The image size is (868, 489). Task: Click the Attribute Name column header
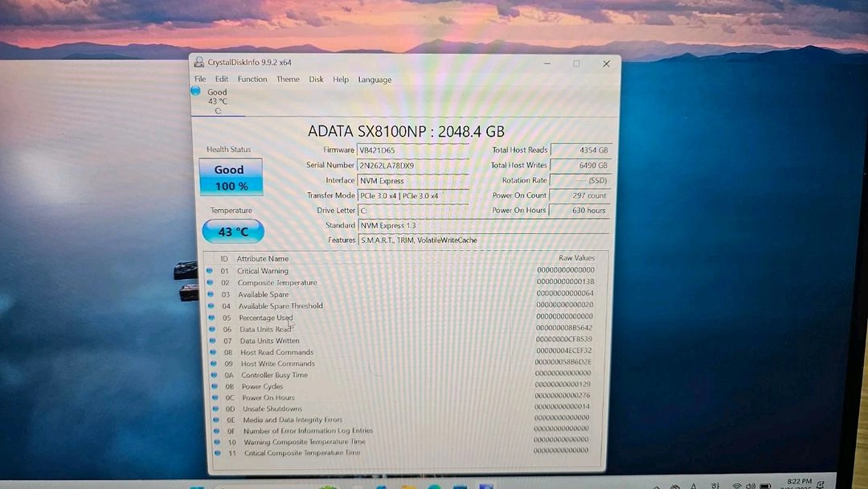tap(262, 259)
